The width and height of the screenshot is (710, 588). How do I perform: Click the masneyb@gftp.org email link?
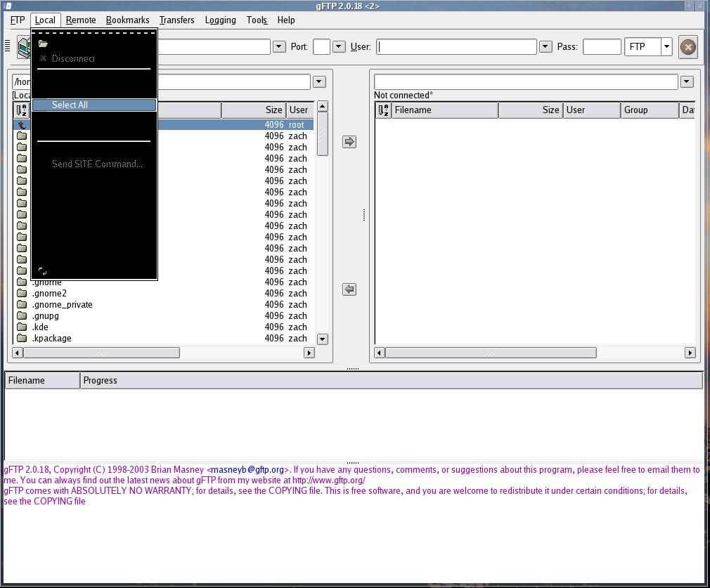247,470
